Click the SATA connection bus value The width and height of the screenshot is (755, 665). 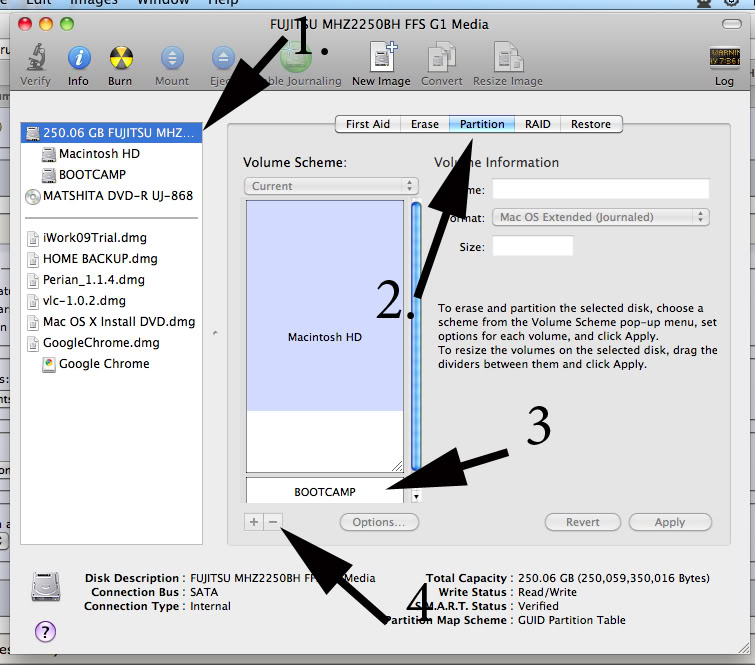coord(204,592)
